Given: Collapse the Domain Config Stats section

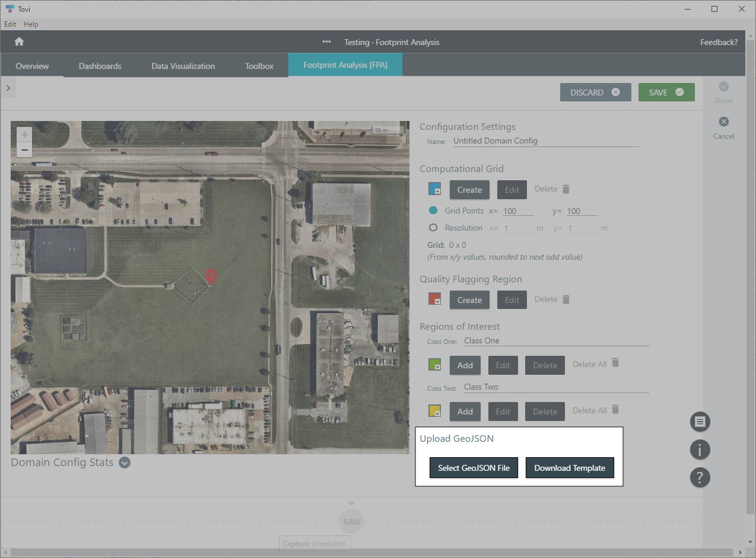Looking at the screenshot, I should click(x=124, y=463).
